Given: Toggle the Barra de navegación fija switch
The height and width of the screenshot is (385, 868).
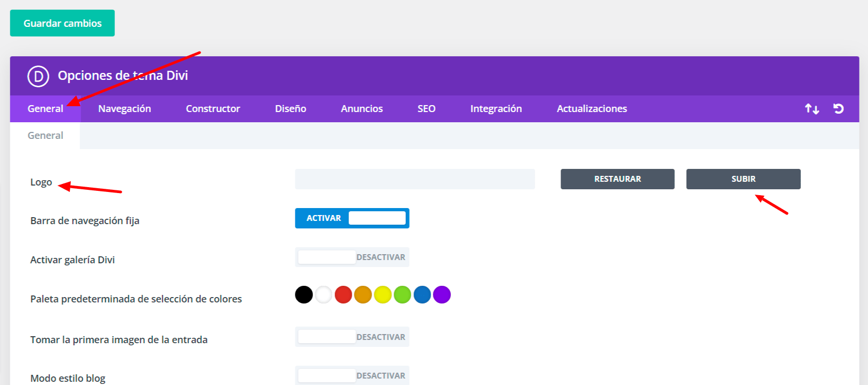Looking at the screenshot, I should click(352, 218).
